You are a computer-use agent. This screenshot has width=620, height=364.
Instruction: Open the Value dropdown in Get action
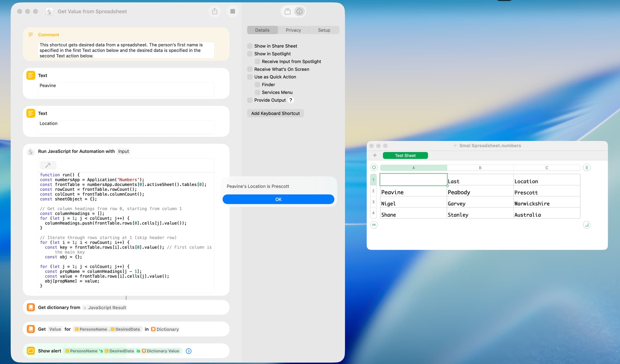55,329
